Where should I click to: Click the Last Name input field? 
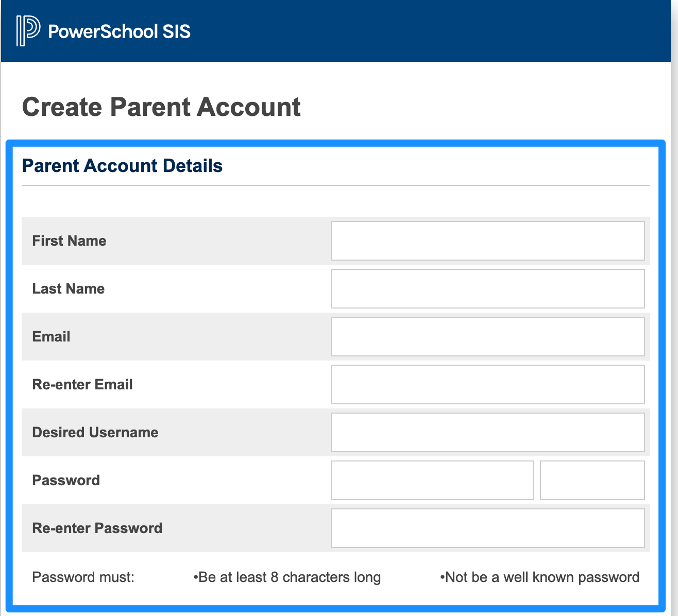487,288
